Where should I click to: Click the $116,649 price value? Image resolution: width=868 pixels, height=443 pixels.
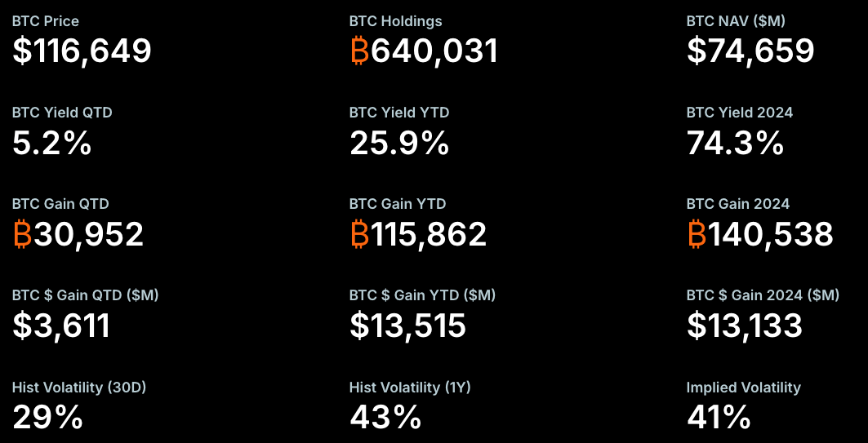coord(82,51)
